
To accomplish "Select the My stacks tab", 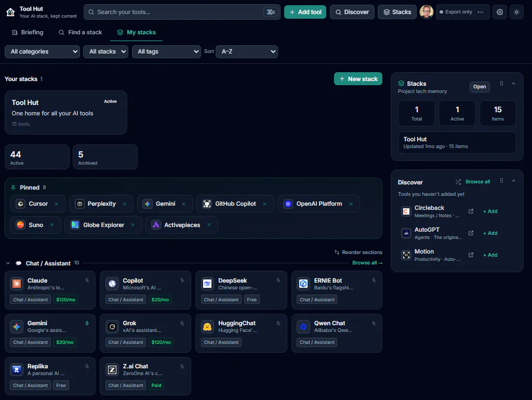I will pos(137,32).
